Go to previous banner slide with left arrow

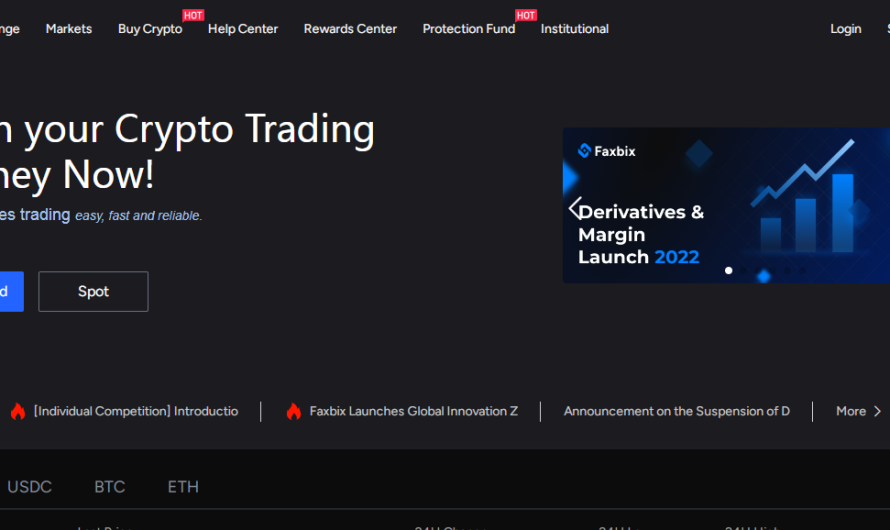coord(574,208)
